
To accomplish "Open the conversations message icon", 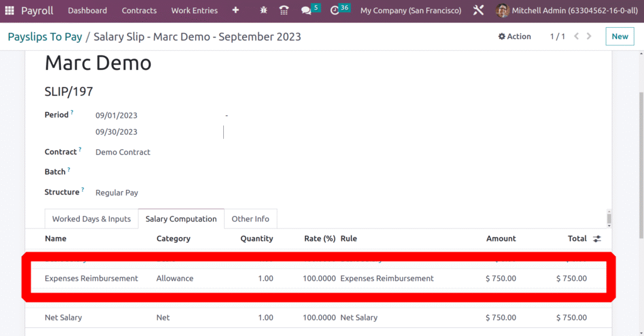I will [306, 11].
